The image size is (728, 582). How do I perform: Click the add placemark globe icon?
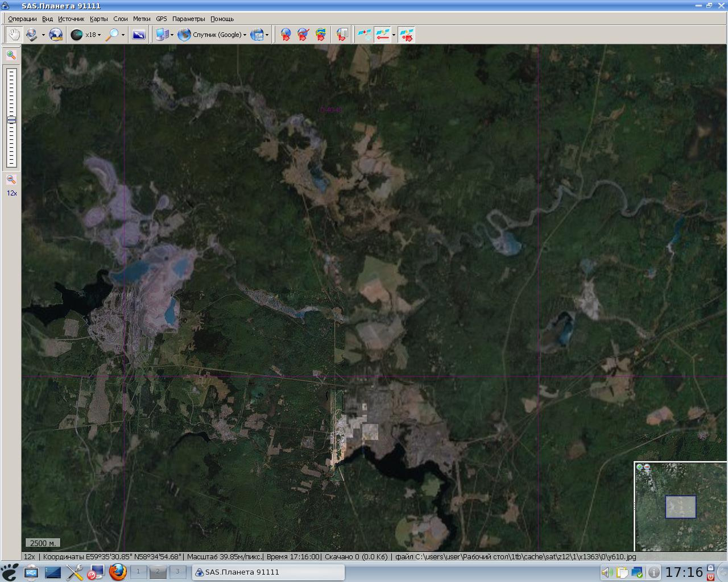tap(286, 35)
